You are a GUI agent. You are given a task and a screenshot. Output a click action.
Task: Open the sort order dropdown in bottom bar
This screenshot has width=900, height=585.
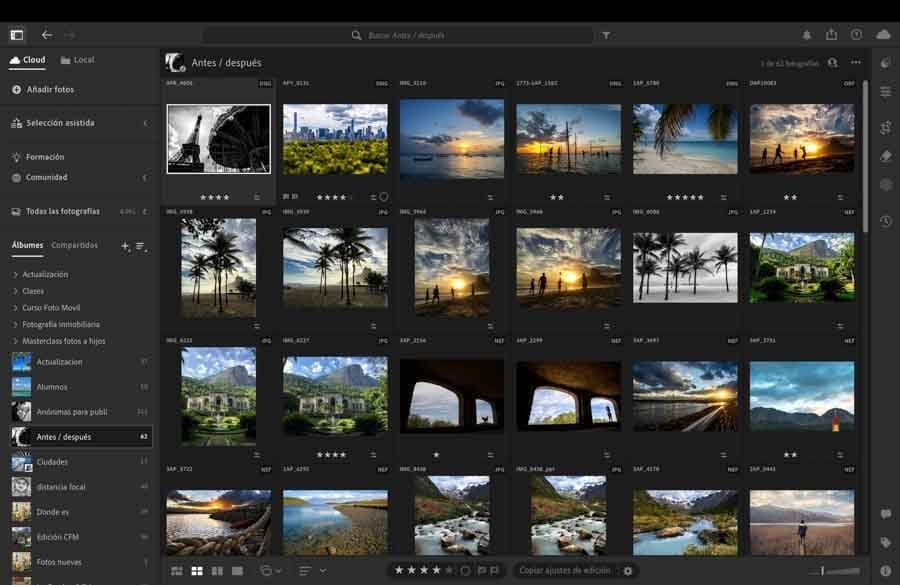pos(310,571)
